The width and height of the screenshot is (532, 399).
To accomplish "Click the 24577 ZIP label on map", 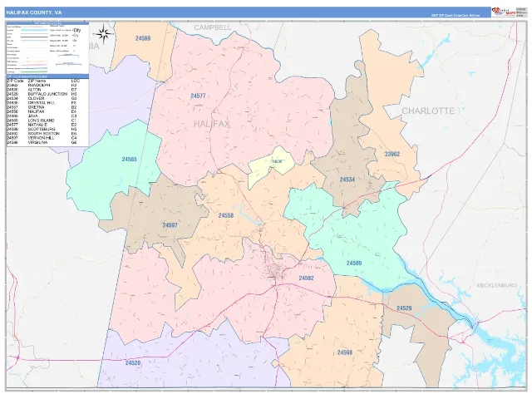I will pyautogui.click(x=198, y=96).
